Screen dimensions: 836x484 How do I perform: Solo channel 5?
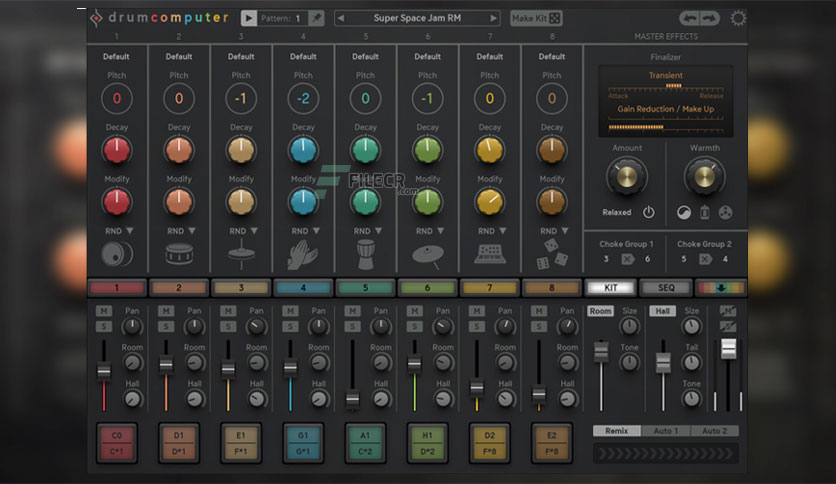[x=352, y=326]
